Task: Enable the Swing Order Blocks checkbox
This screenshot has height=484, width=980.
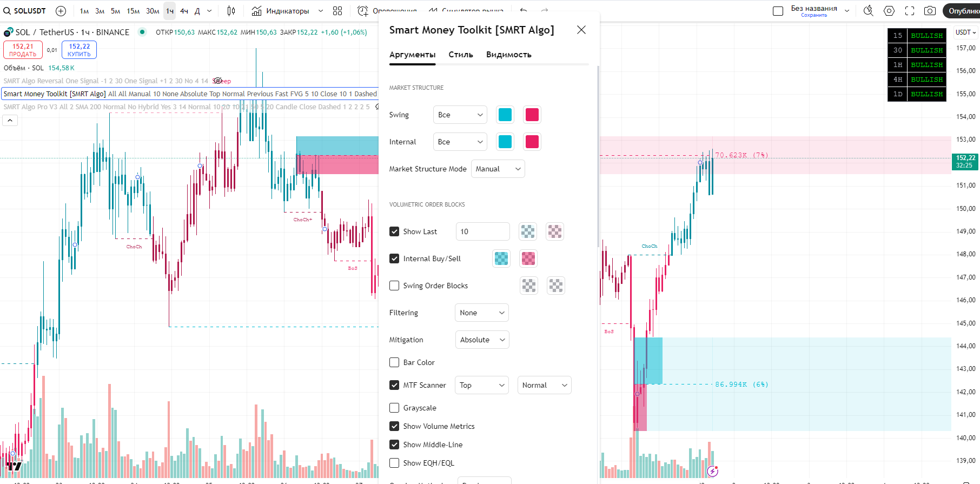Action: pos(394,286)
